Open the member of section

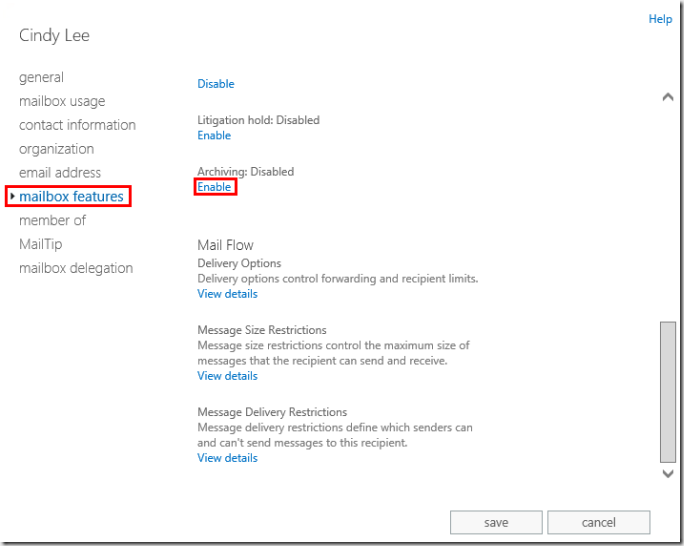click(x=52, y=220)
